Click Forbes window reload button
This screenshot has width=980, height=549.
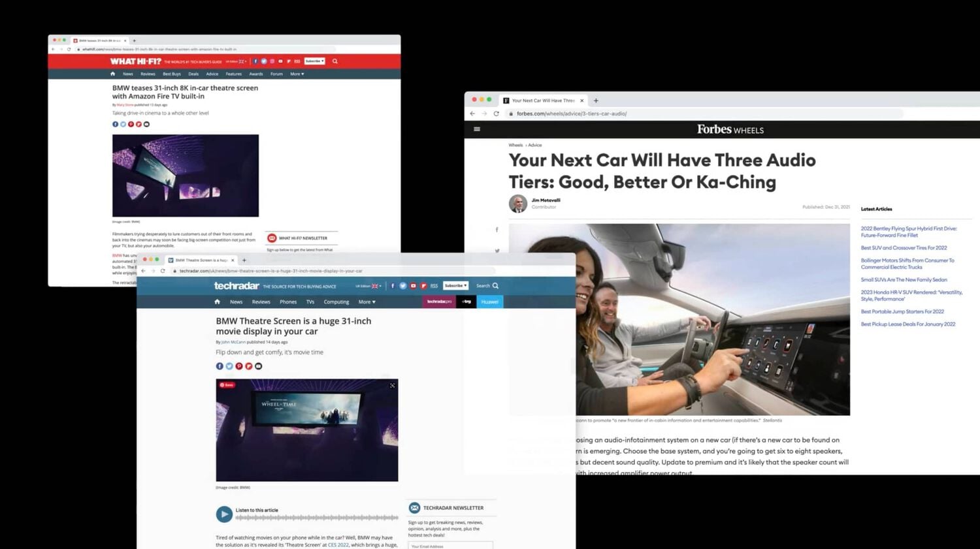[497, 114]
